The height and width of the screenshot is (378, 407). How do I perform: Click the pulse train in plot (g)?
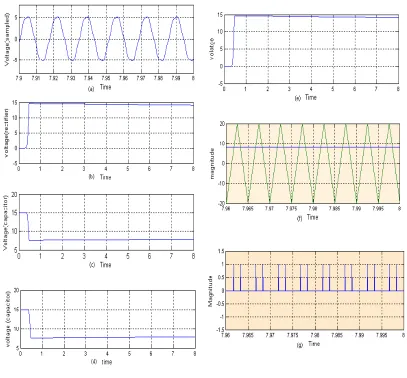point(315,278)
